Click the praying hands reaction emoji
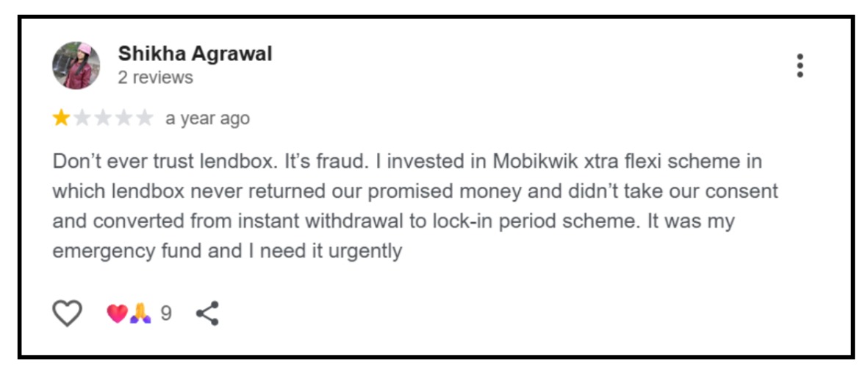Viewport: 868px width, 370px height. coord(140,314)
